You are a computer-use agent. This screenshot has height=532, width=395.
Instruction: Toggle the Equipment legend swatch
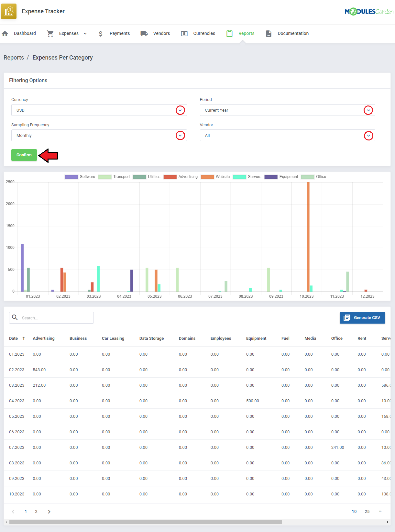tap(271, 177)
